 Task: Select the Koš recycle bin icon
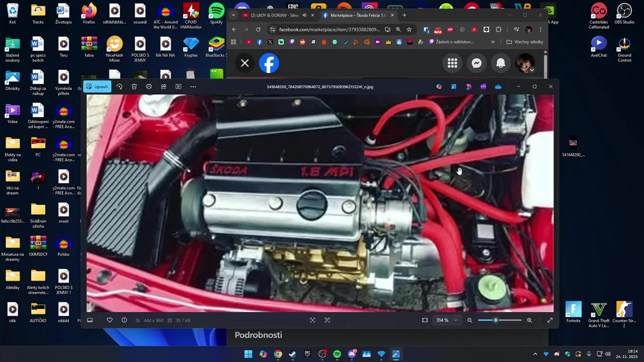(13, 14)
